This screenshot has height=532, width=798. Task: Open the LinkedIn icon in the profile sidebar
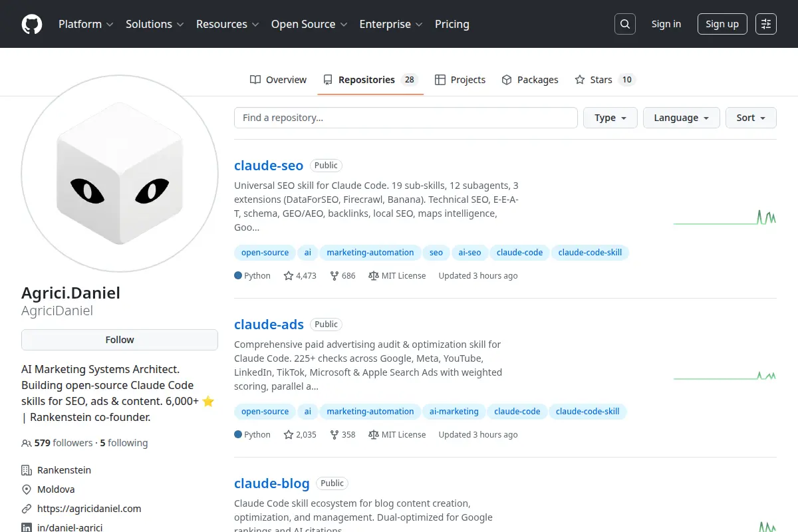[26, 527]
